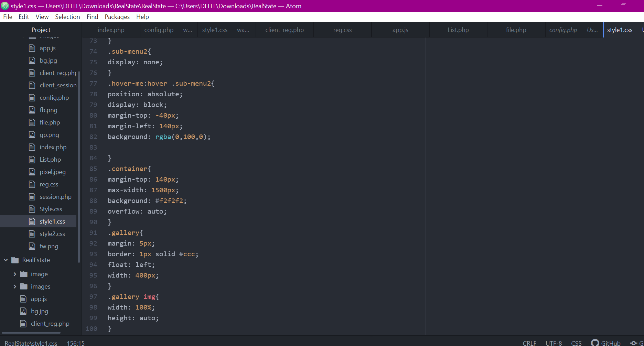Restore down the Atom window

pyautogui.click(x=623, y=6)
